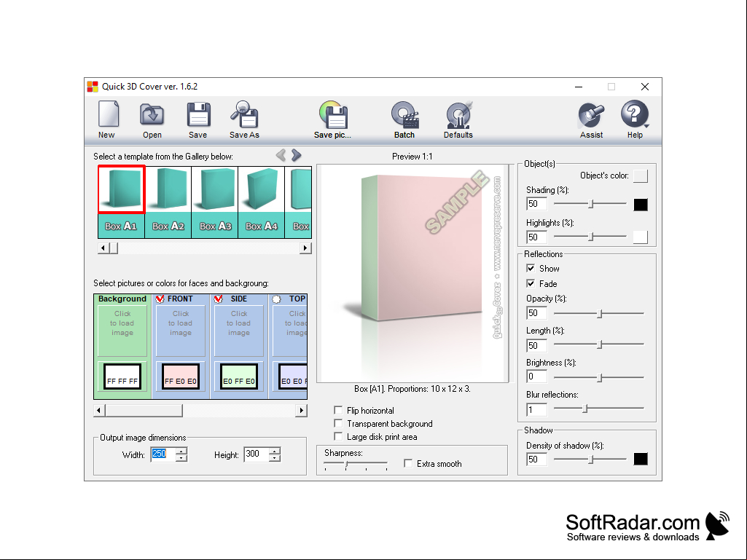
Task: Click the Density of shadow value field
Action: (x=536, y=459)
